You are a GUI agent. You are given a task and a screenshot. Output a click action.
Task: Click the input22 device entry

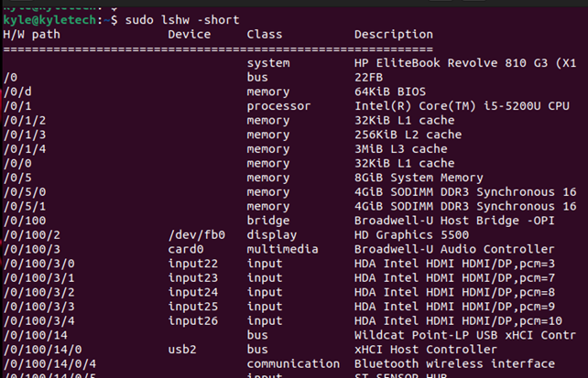click(192, 264)
